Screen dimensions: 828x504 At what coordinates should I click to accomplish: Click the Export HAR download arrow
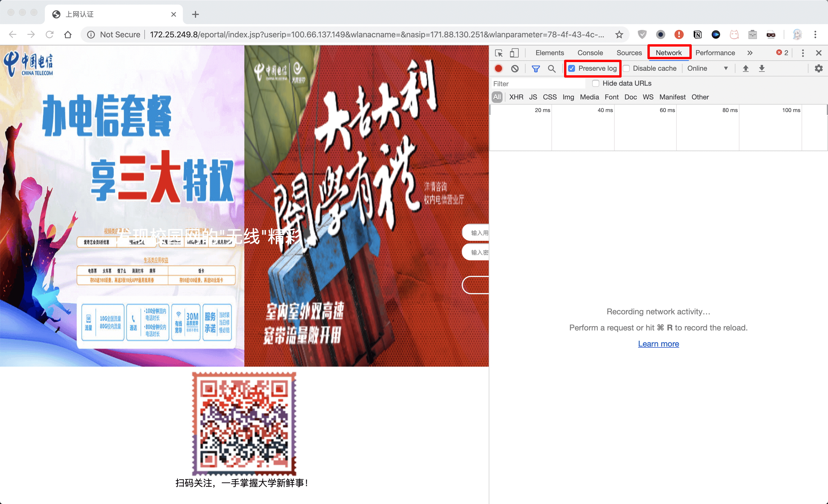click(762, 68)
